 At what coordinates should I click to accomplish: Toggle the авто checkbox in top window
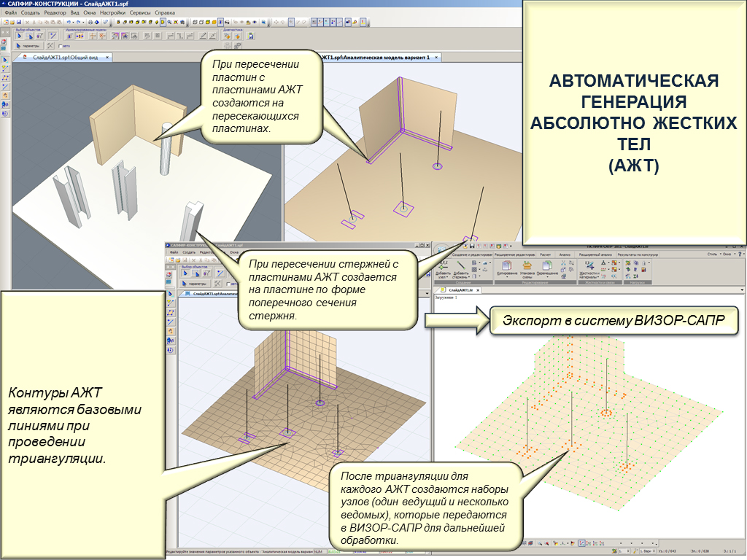pyautogui.click(x=61, y=46)
